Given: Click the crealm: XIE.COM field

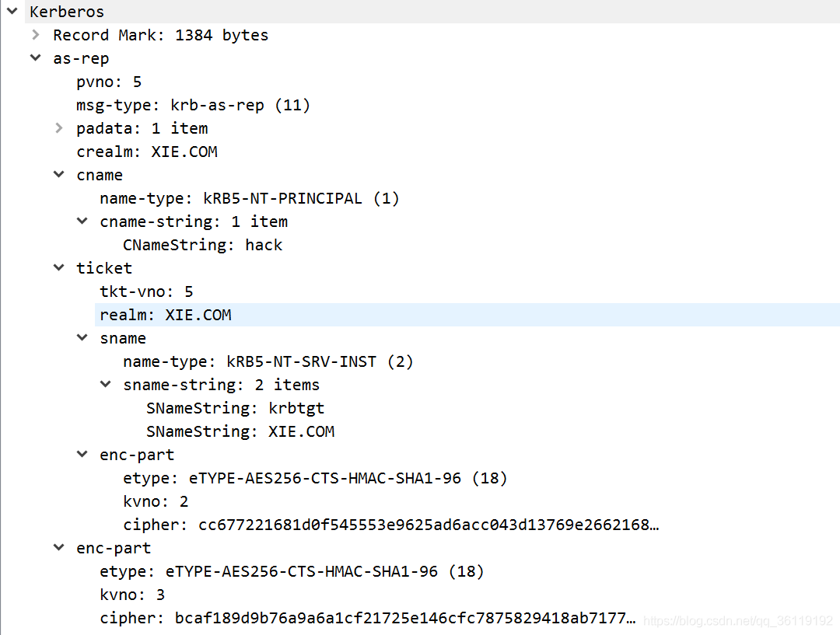Looking at the screenshot, I should tap(146, 152).
